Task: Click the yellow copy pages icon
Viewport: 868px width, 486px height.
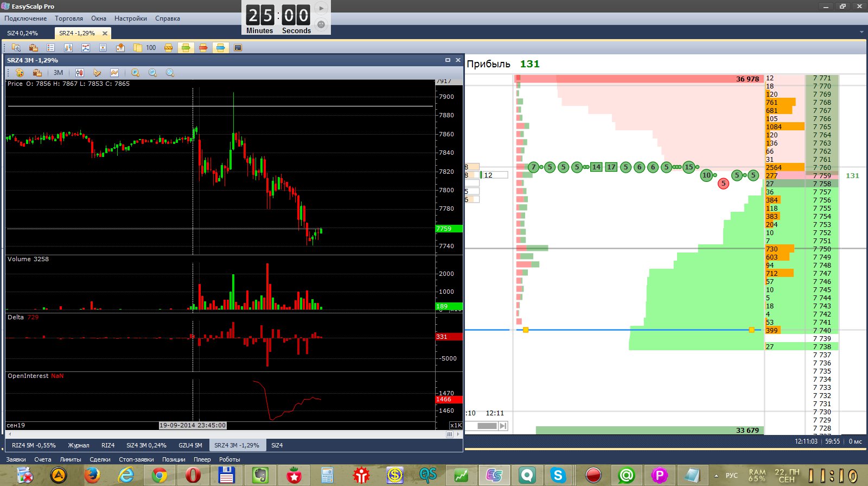Action: [x=138, y=48]
